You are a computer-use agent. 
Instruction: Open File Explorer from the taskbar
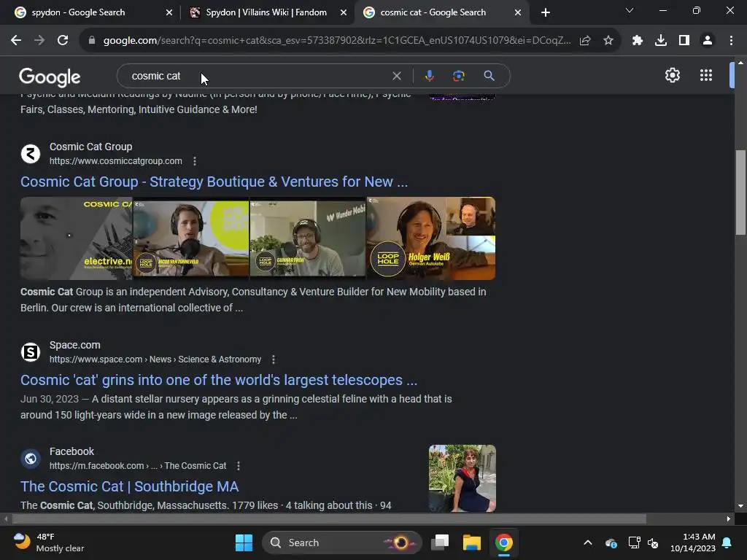click(472, 542)
